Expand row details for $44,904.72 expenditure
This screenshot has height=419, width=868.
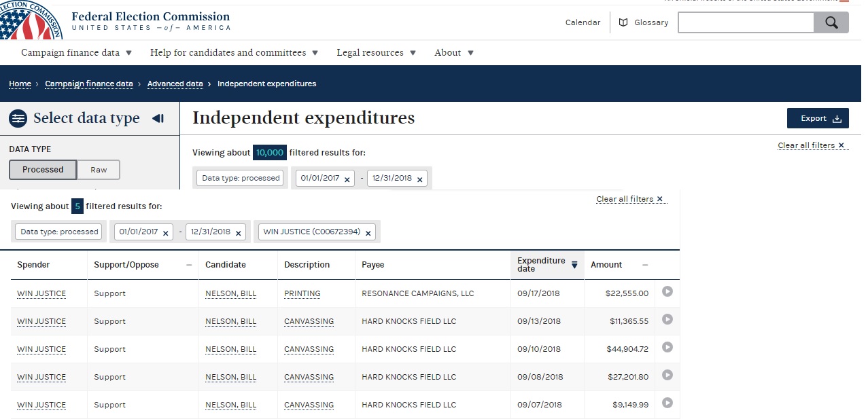(667, 347)
